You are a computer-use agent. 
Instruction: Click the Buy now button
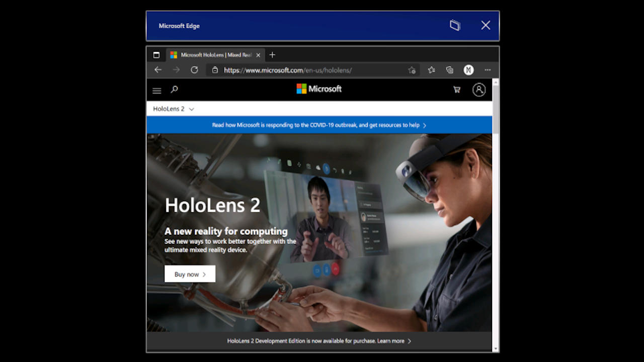tap(190, 274)
